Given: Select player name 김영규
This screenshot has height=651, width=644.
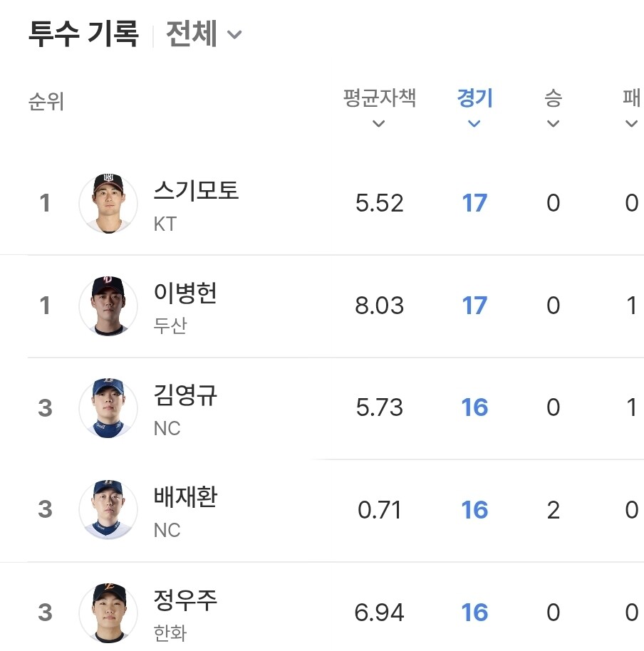Looking at the screenshot, I should coord(185,395).
